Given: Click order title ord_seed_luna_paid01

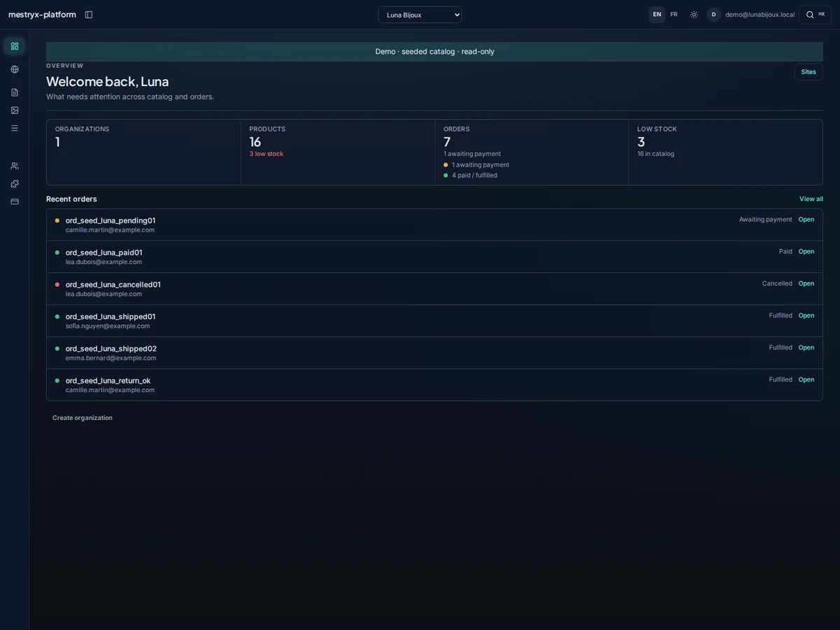Looking at the screenshot, I should click(104, 253).
